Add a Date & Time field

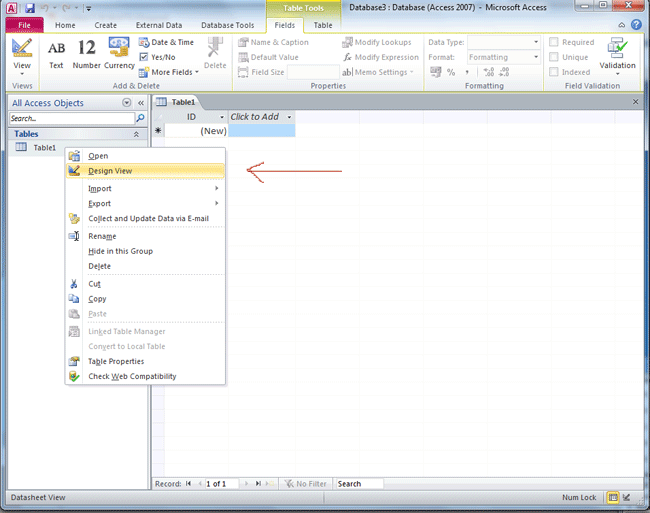point(166,42)
